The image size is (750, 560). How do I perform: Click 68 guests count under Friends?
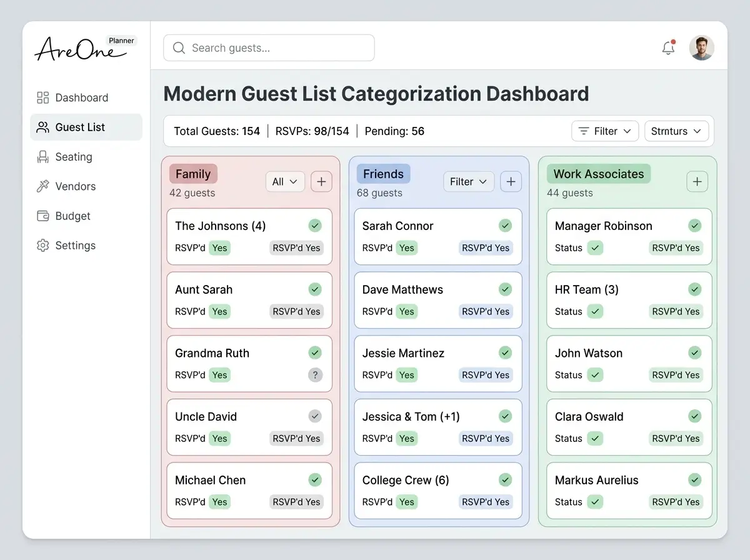379,193
